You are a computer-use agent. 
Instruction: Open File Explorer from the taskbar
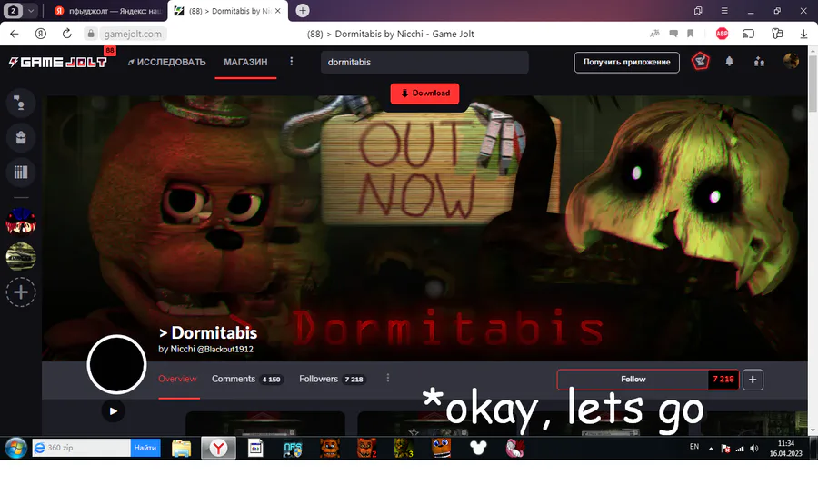(181, 448)
